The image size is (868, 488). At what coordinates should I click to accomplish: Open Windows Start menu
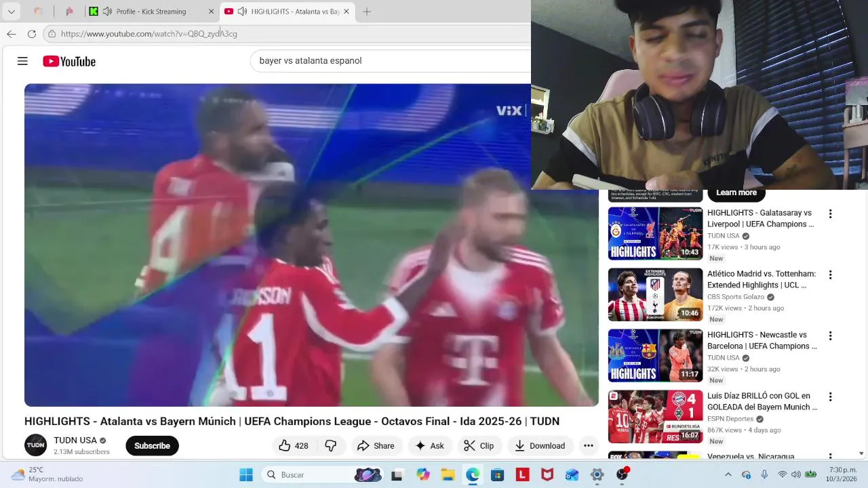(x=246, y=475)
